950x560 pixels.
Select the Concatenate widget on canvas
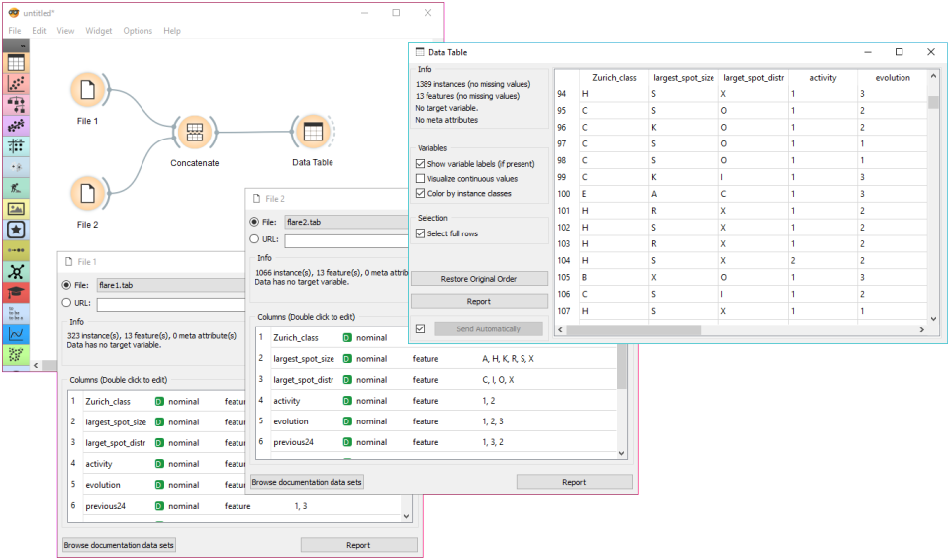[x=195, y=133]
